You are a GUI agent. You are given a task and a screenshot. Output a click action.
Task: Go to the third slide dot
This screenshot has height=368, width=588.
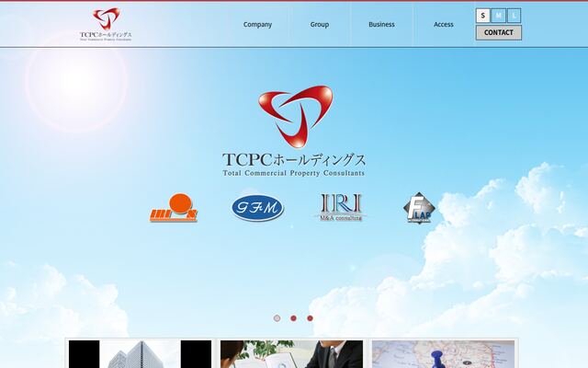310,318
